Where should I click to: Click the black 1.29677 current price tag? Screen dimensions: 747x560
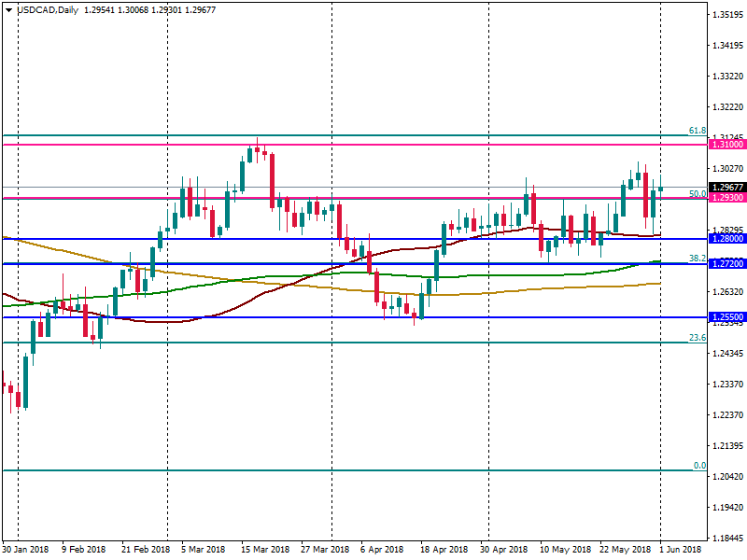(727, 187)
